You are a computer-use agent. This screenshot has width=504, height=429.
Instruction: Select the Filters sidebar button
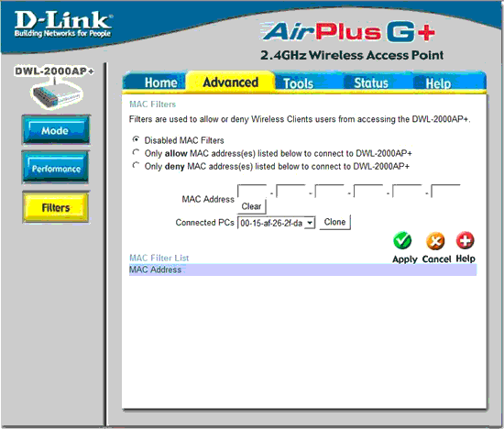(x=56, y=207)
